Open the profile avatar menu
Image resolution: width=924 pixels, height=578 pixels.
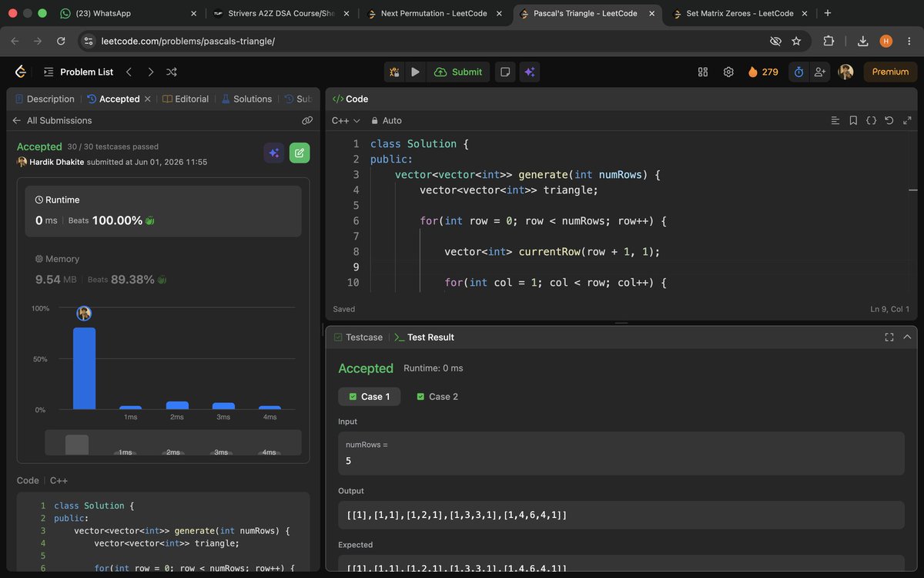tap(846, 72)
